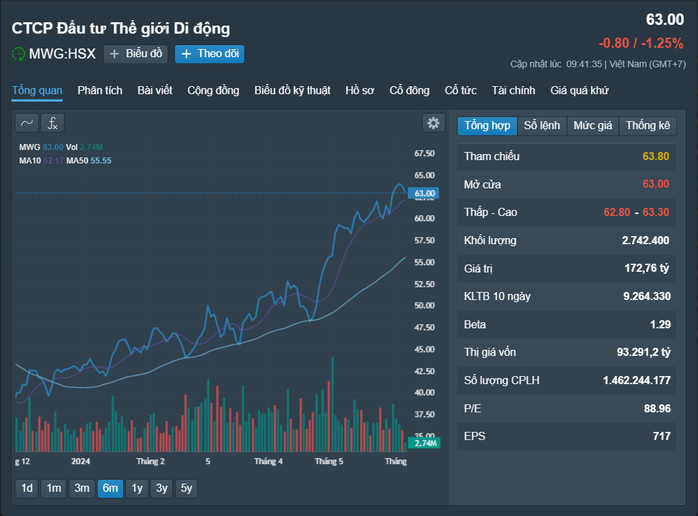
Task: Click the Theo dõi follow button
Action: click(x=209, y=54)
